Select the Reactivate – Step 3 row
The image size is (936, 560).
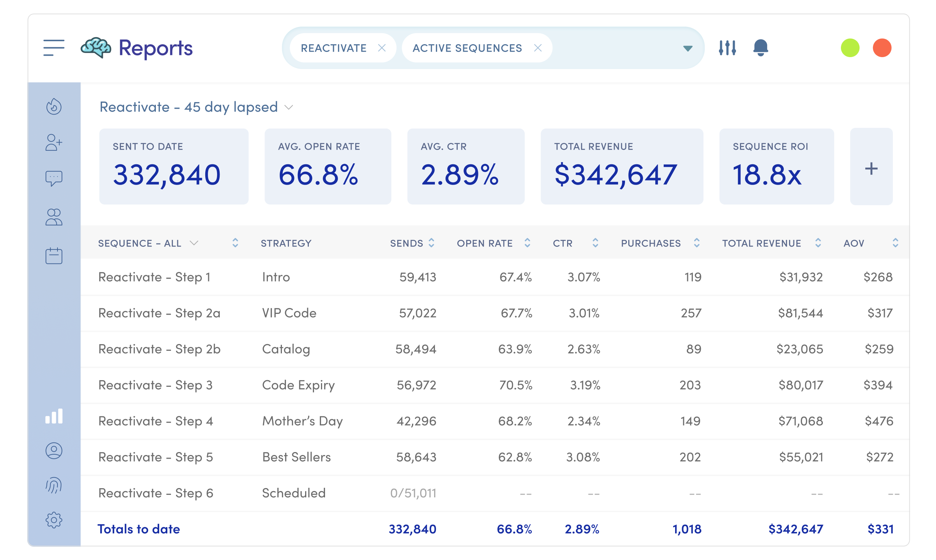[155, 385]
